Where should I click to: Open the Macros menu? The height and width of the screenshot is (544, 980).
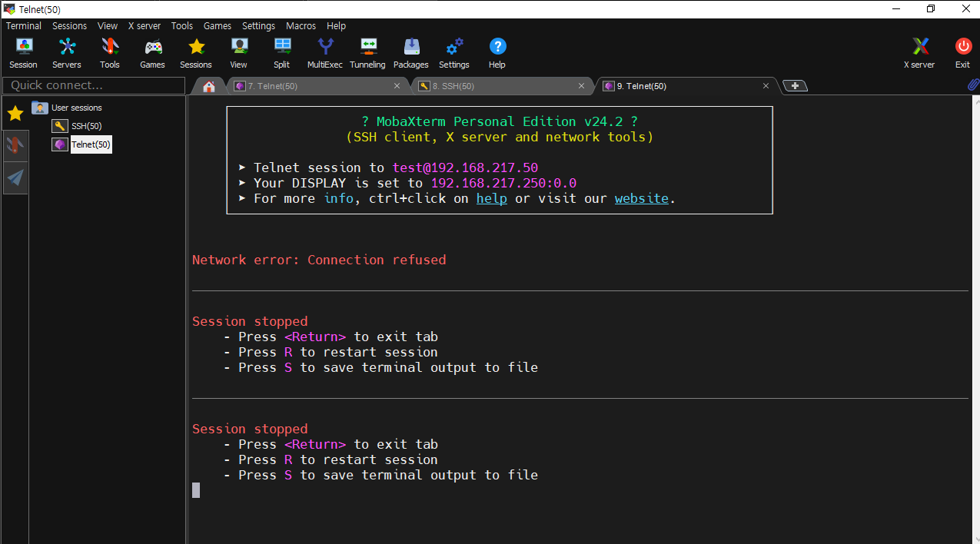point(301,26)
